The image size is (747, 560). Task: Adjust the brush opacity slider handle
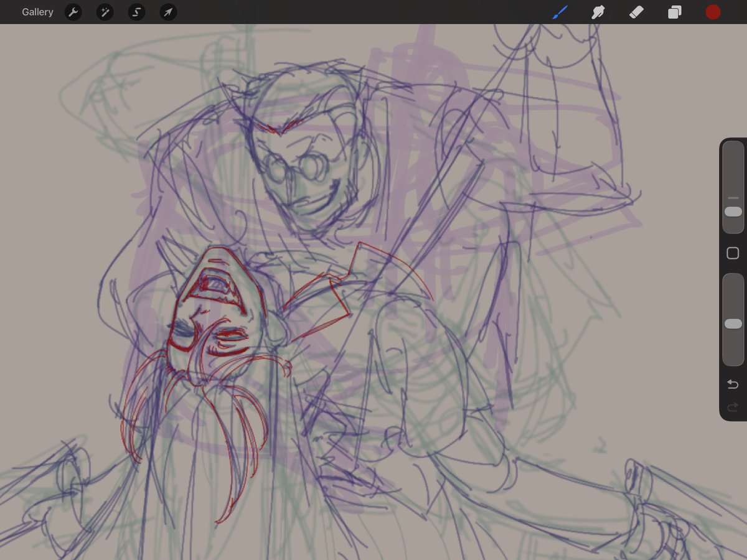[x=733, y=324]
